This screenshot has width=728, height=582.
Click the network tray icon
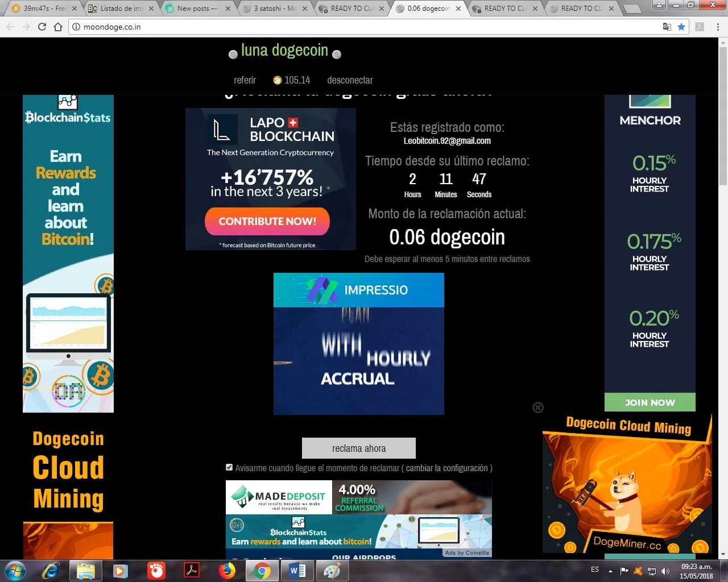(652, 571)
